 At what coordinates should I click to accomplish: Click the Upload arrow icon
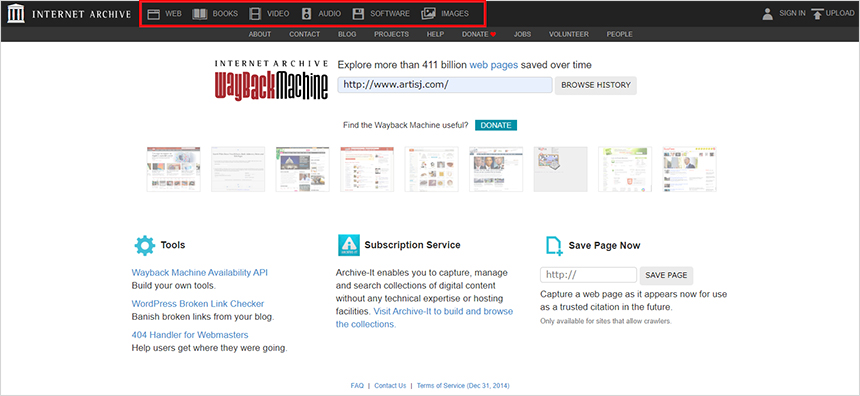(817, 14)
